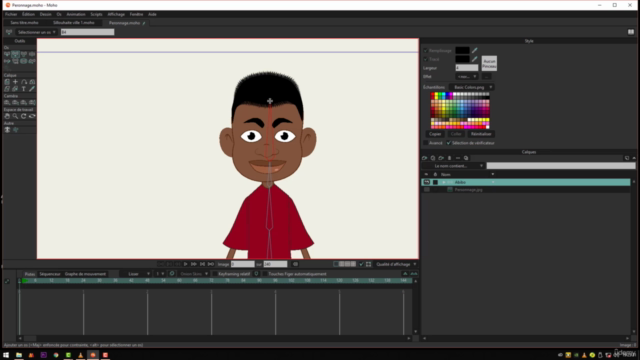Enable Touches Figer automatiquement checkbox
The height and width of the screenshot is (360, 640).
(x=264, y=274)
